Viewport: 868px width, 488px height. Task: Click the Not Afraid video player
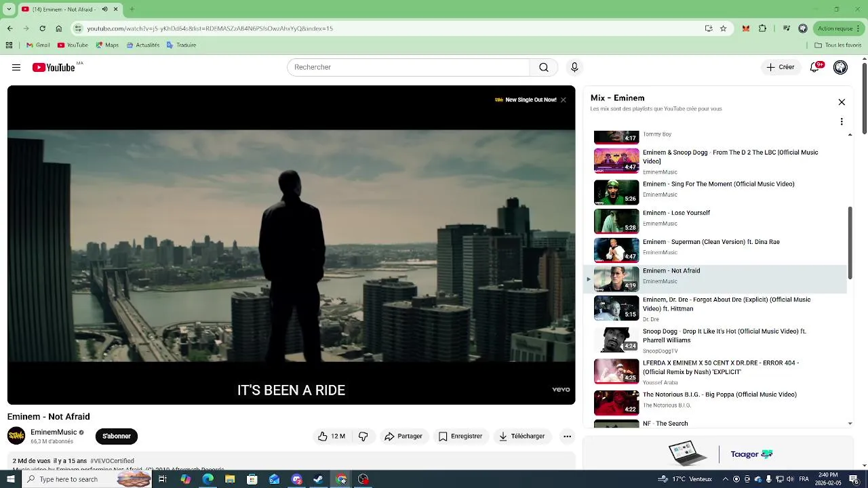291,245
